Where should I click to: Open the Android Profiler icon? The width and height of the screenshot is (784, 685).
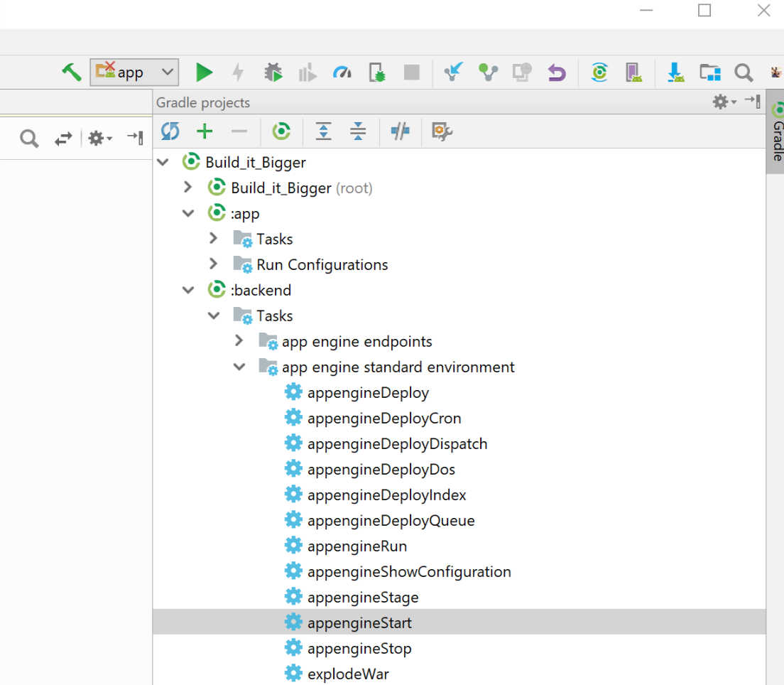[342, 72]
